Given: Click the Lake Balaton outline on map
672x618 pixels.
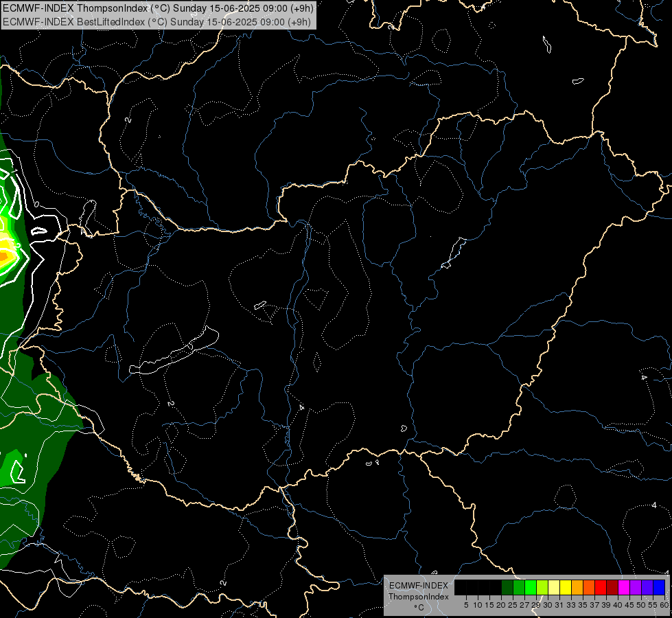Looking at the screenshot, I should click(175, 352).
